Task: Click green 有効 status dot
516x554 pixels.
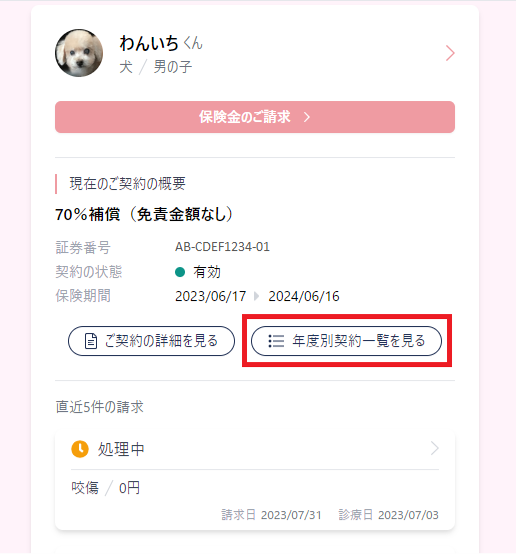Action: [180, 272]
